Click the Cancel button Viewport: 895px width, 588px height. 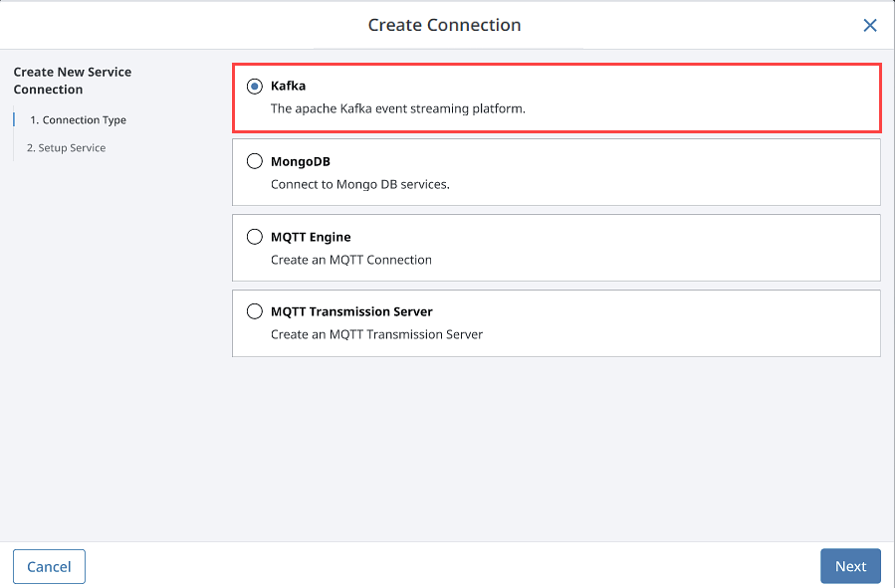[49, 566]
